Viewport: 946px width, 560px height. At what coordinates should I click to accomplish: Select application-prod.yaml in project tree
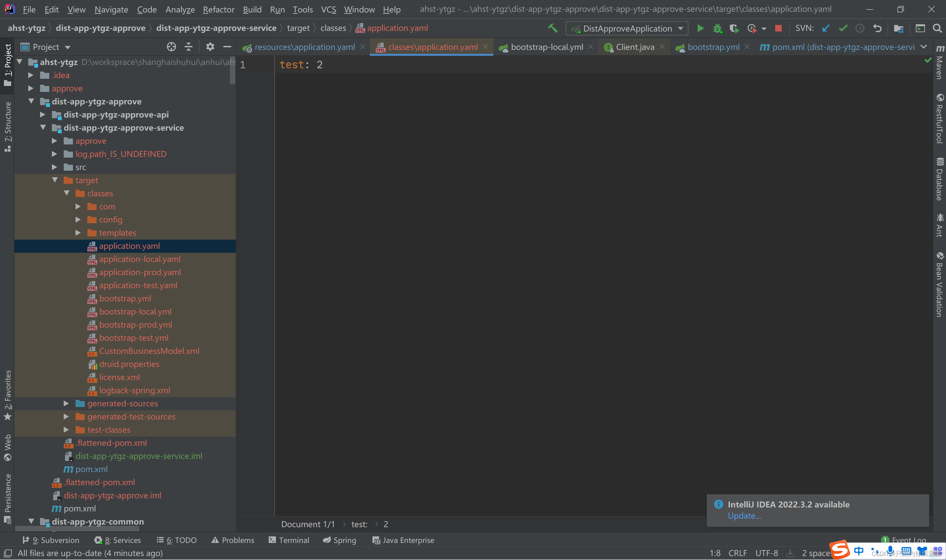click(140, 272)
